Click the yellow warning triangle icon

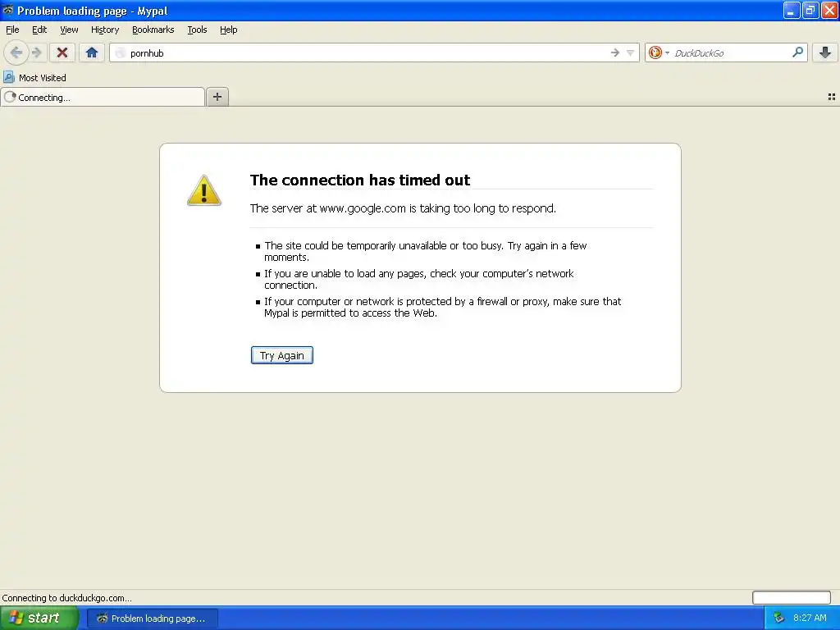click(x=203, y=190)
